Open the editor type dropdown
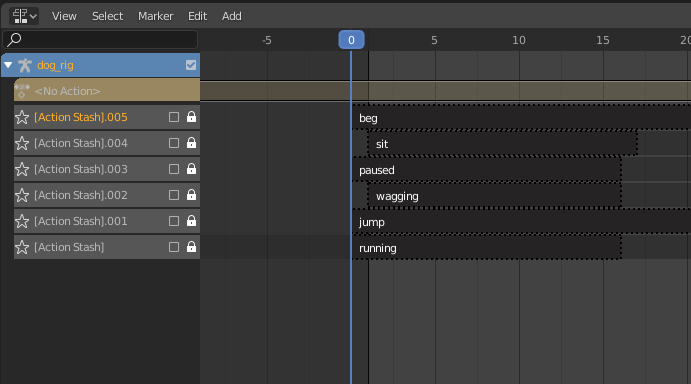 pos(24,16)
